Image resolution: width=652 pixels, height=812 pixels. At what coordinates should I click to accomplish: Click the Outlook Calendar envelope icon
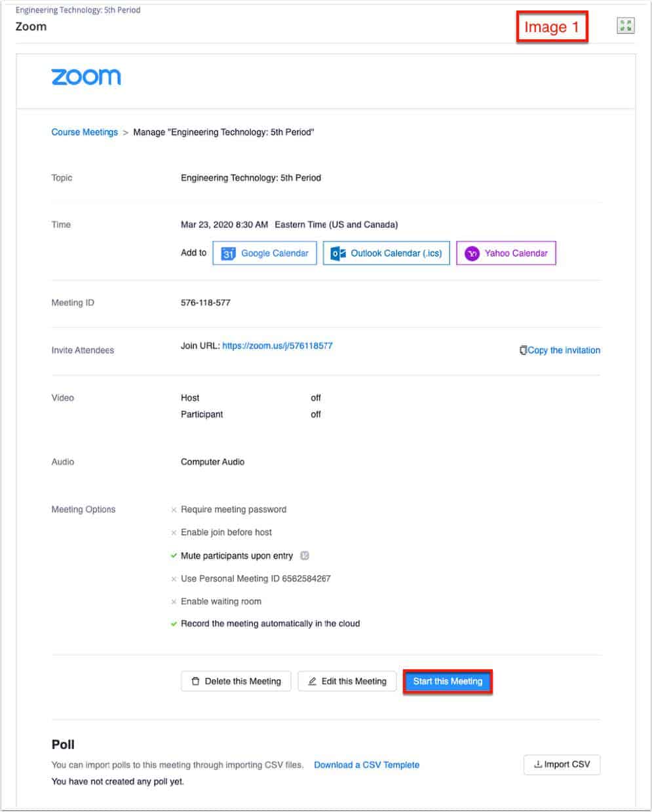coord(338,253)
